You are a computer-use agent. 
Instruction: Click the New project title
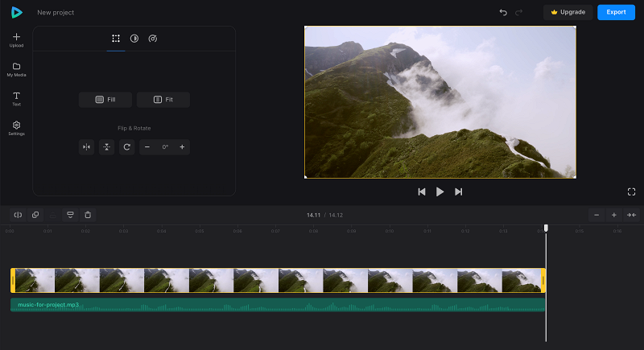(x=56, y=12)
